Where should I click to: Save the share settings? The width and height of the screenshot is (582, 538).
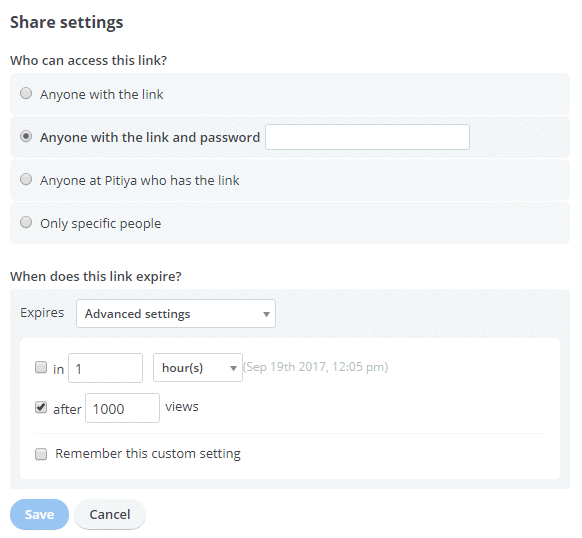pyautogui.click(x=39, y=515)
